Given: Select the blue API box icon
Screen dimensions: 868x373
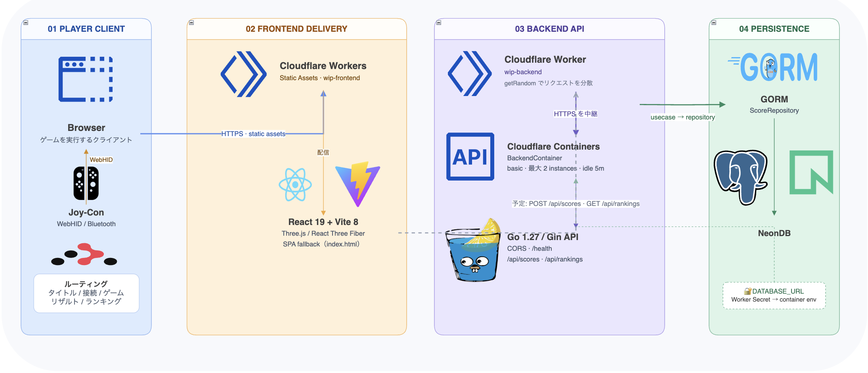Looking at the screenshot, I should click(470, 156).
